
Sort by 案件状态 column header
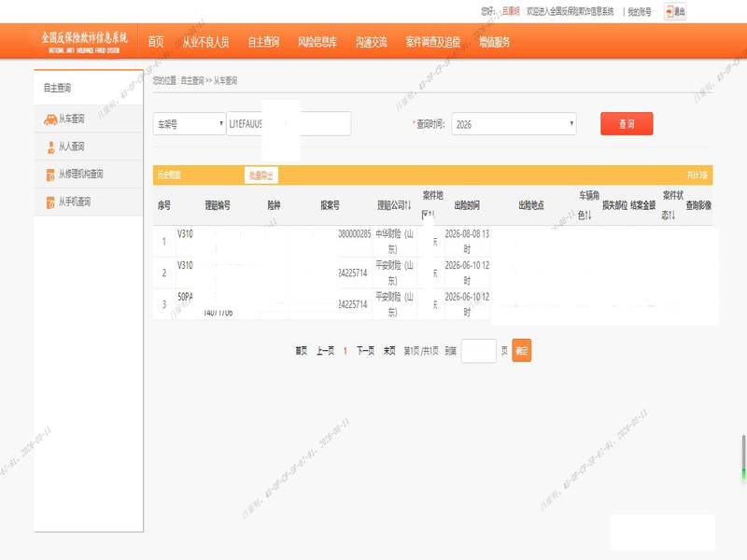672,205
